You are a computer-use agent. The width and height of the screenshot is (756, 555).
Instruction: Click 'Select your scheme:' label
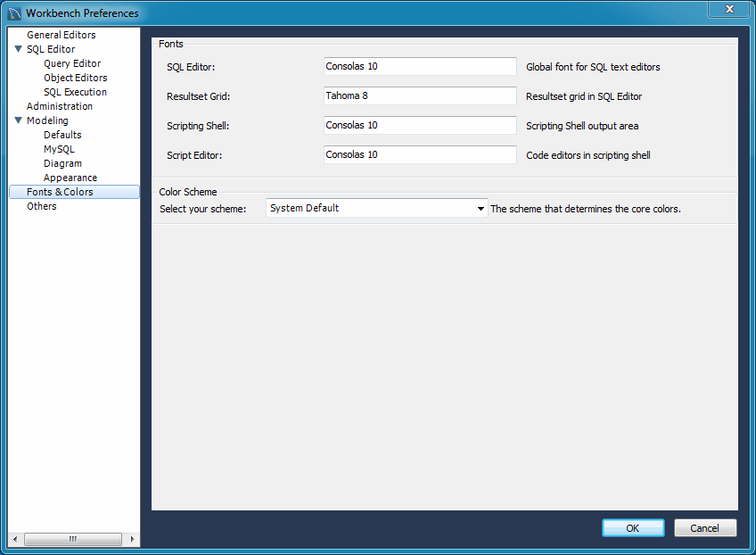click(203, 209)
